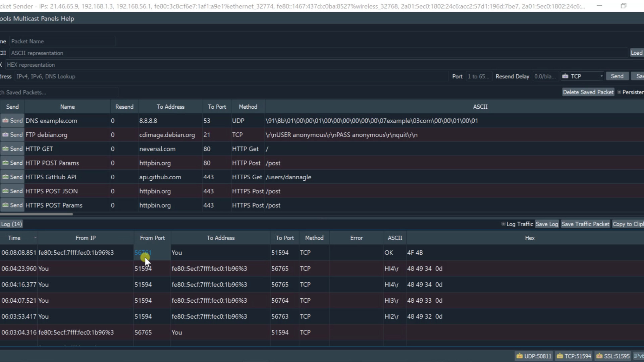Viewport: 644px width, 362px height.
Task: Click the UDP:50811 server status icon
Action: coord(520,356)
